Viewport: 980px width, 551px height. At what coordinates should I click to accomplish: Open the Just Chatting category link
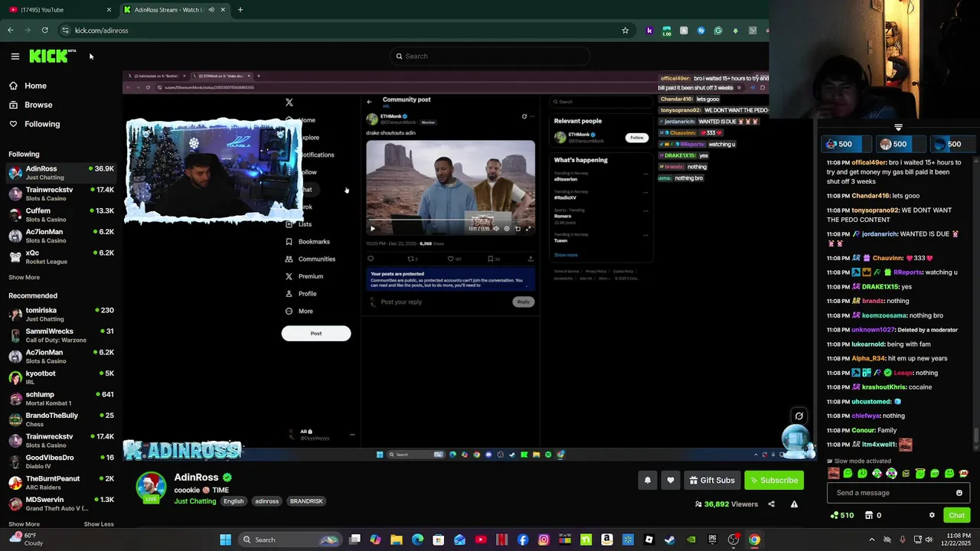(x=195, y=501)
